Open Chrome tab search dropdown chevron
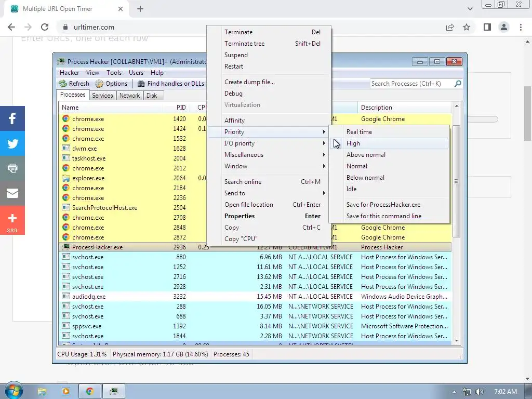 pos(470,9)
